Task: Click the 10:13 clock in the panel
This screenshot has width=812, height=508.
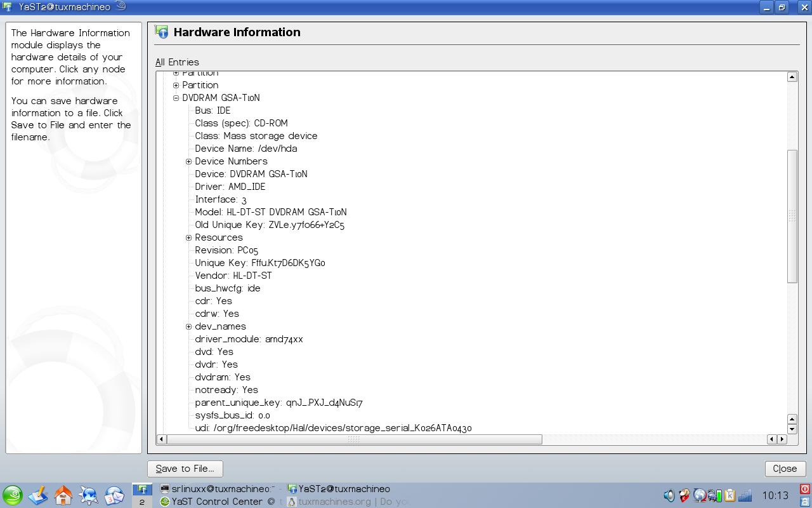Action: (x=775, y=495)
